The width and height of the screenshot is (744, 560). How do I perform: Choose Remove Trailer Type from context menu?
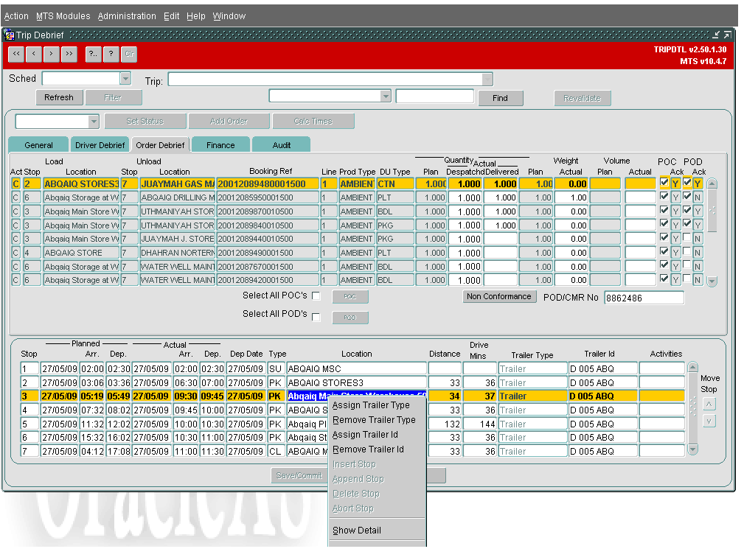tap(374, 420)
